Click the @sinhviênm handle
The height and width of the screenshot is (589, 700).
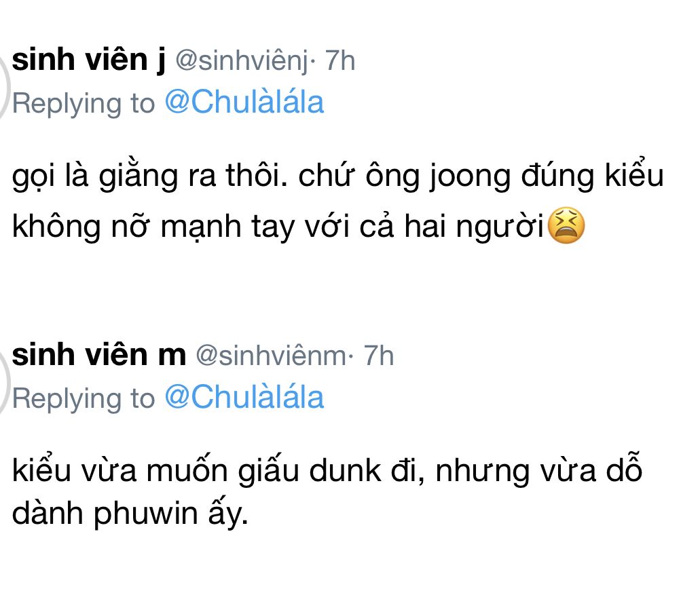[271, 356]
